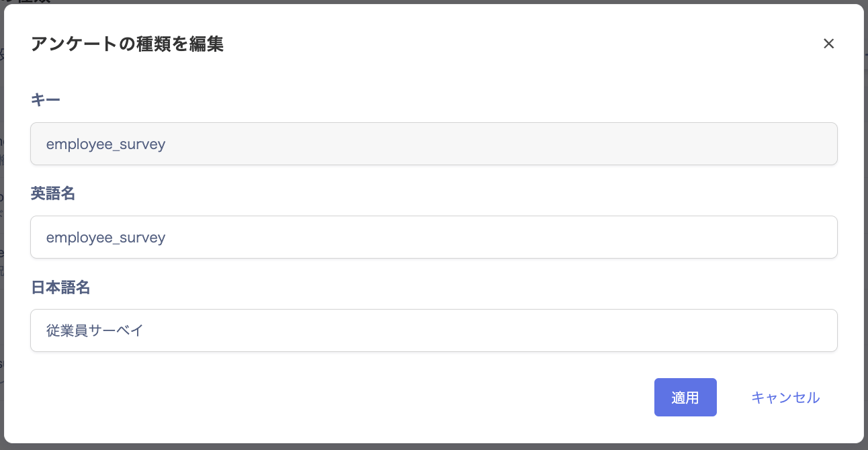The image size is (868, 450).
Task: Focus the 日本語名 input field
Action: pos(434,330)
